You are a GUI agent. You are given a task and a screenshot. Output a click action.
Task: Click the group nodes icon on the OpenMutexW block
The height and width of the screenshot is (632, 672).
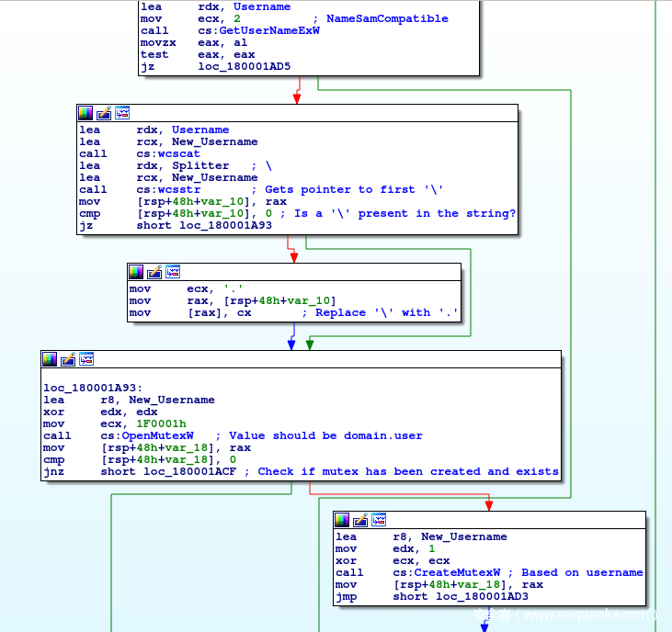coord(86,358)
